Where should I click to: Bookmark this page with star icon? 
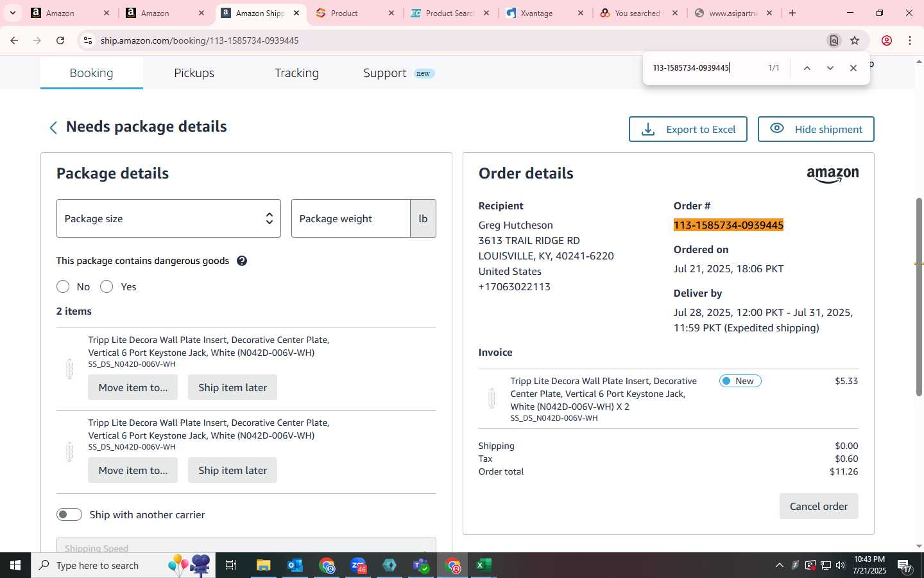coord(855,40)
